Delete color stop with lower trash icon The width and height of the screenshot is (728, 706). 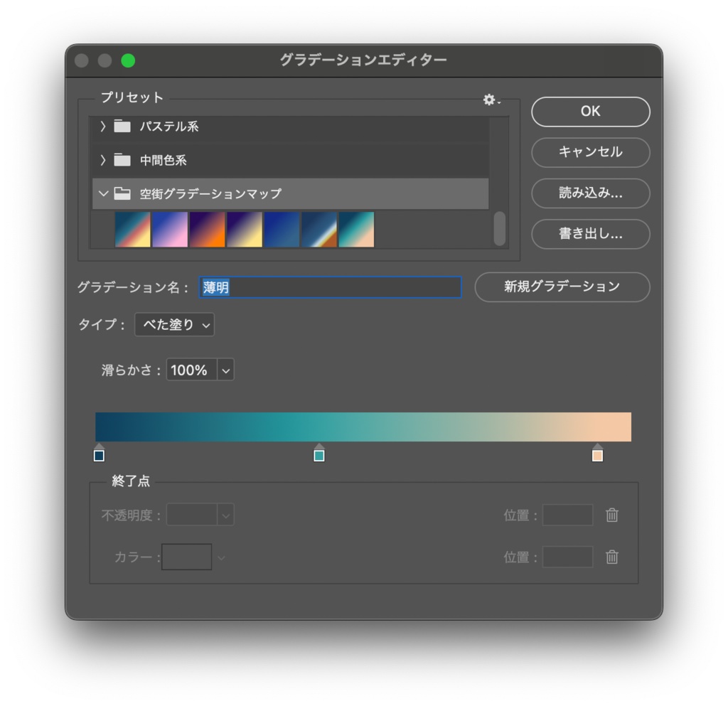[612, 557]
